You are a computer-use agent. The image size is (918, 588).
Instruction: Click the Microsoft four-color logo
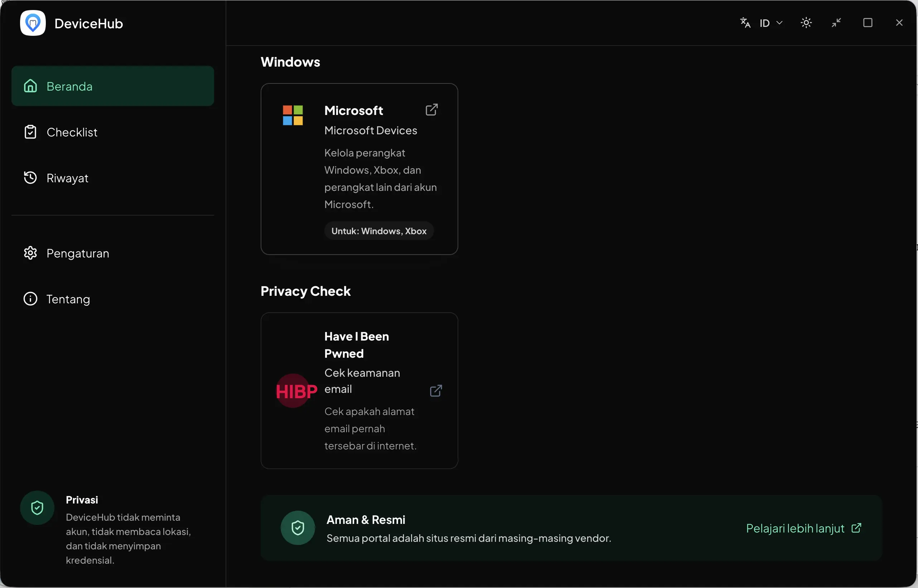click(x=293, y=115)
